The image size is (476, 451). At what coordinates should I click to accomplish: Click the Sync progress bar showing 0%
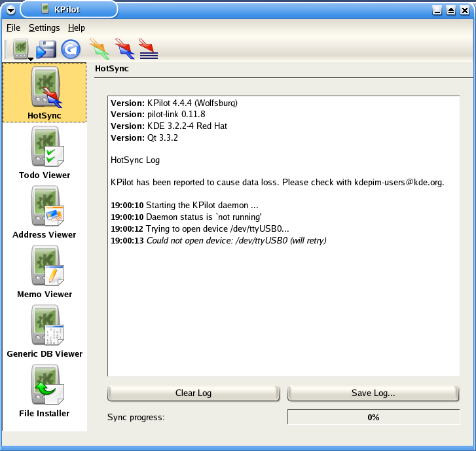pos(373,418)
